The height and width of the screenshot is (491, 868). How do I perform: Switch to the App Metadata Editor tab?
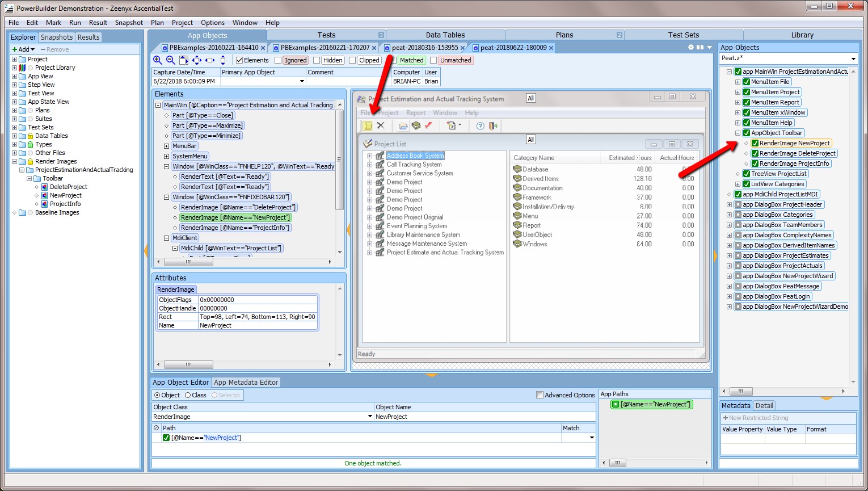point(246,383)
